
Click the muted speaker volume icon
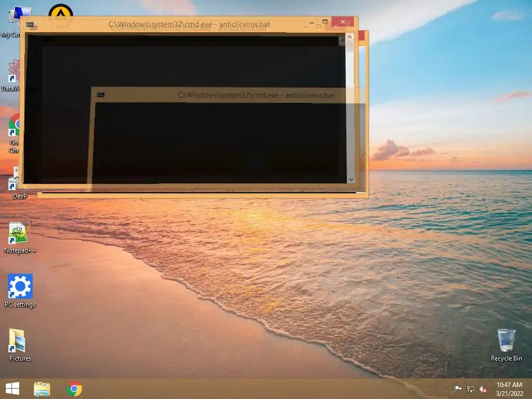pyautogui.click(x=483, y=389)
